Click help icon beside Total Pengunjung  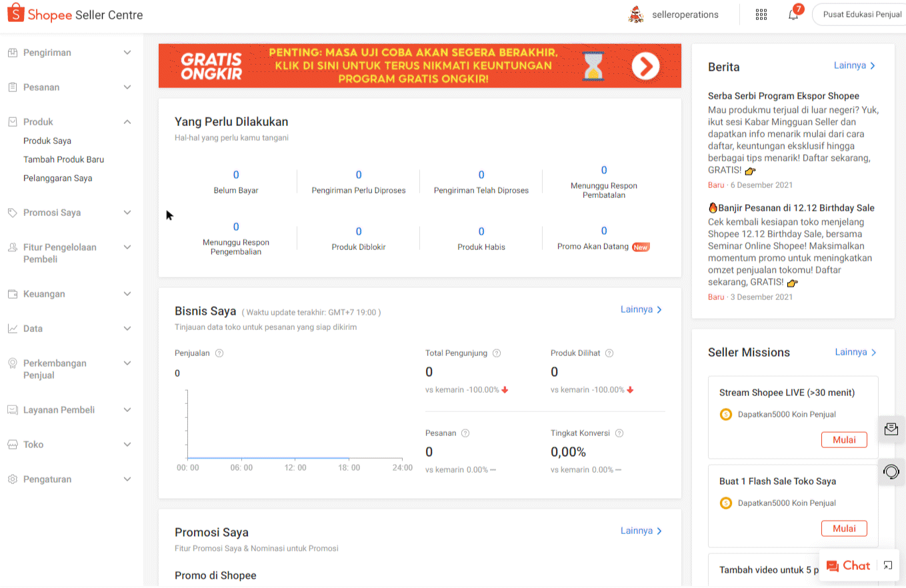coord(496,353)
